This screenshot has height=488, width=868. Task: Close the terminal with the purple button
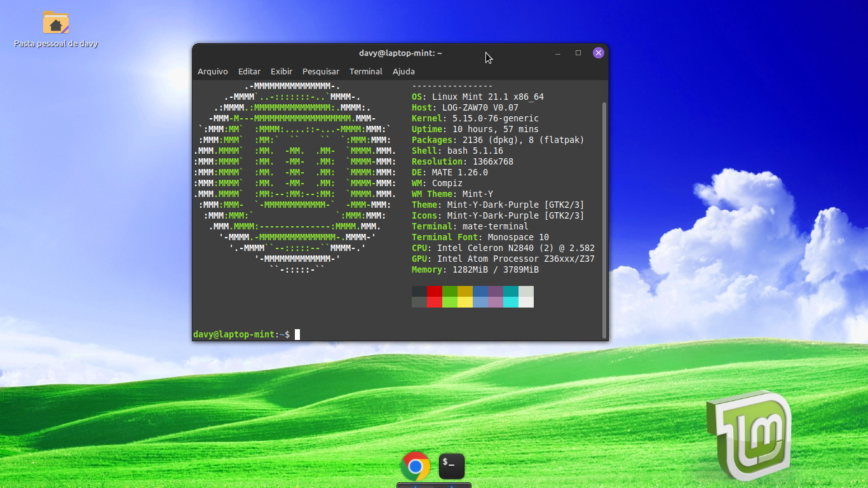pos(598,53)
